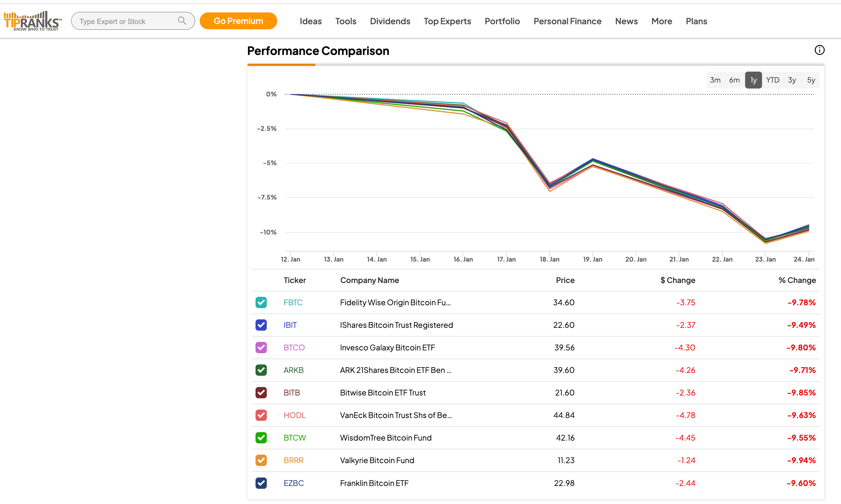Click Bitwise Bitcoin ETF Trust name

pyautogui.click(x=383, y=393)
